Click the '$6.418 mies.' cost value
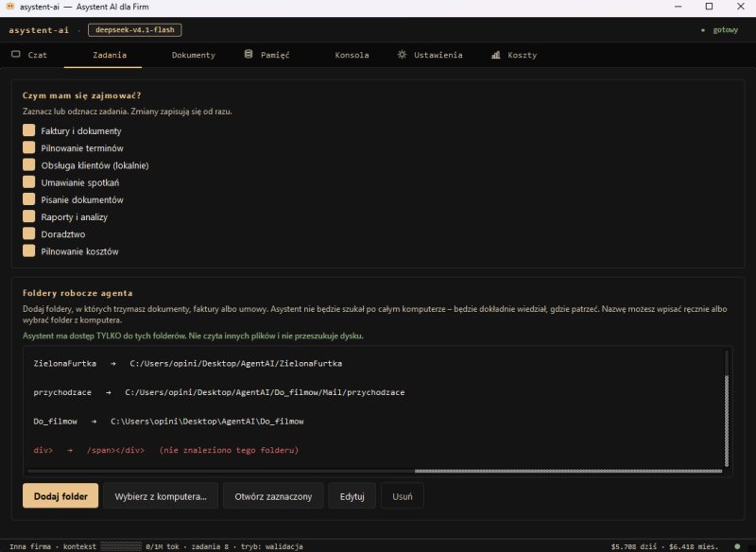 click(x=694, y=546)
